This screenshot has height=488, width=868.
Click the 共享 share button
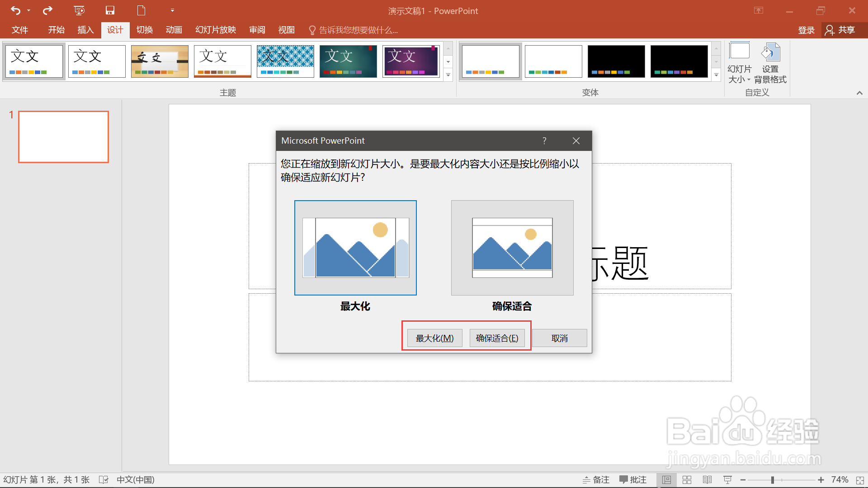pyautogui.click(x=840, y=30)
